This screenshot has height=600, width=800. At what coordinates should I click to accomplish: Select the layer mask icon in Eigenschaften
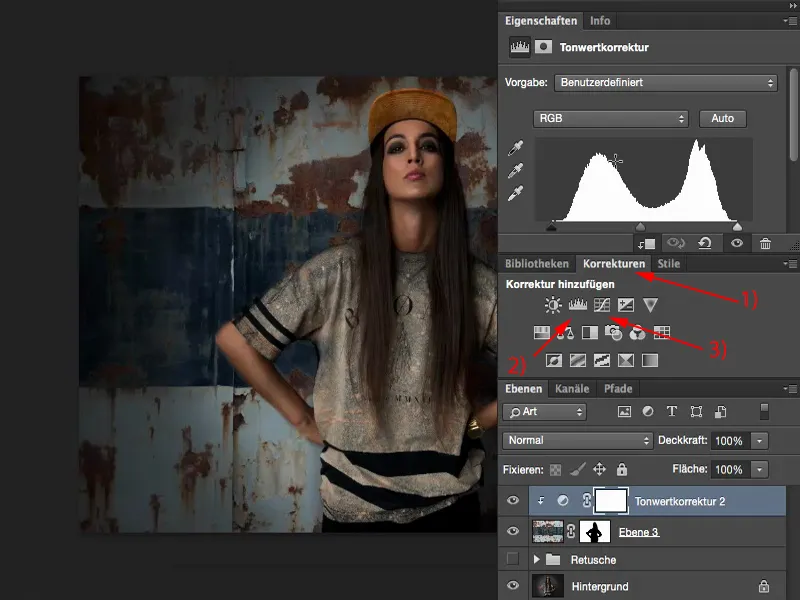[x=543, y=47]
